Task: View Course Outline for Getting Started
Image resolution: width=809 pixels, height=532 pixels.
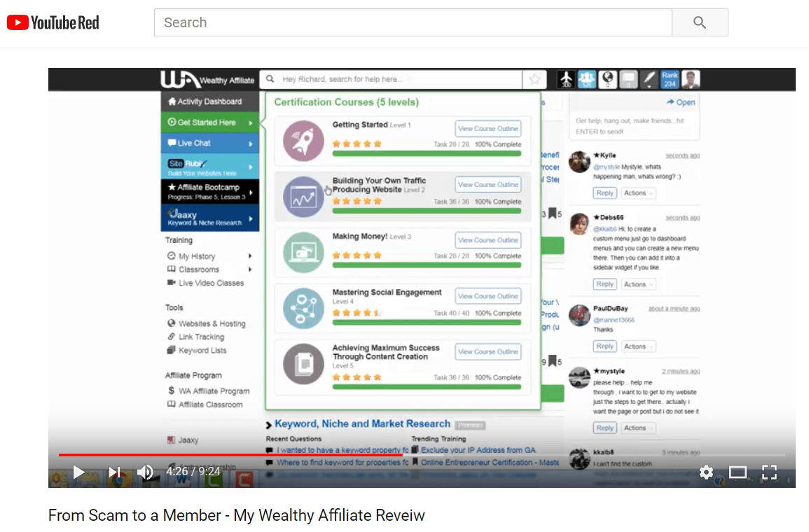Action: [488, 128]
